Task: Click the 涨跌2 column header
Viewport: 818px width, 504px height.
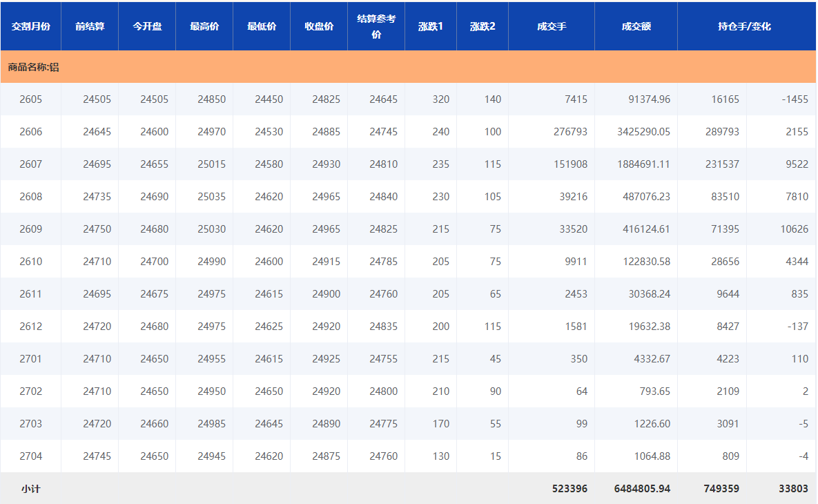Action: (x=483, y=26)
